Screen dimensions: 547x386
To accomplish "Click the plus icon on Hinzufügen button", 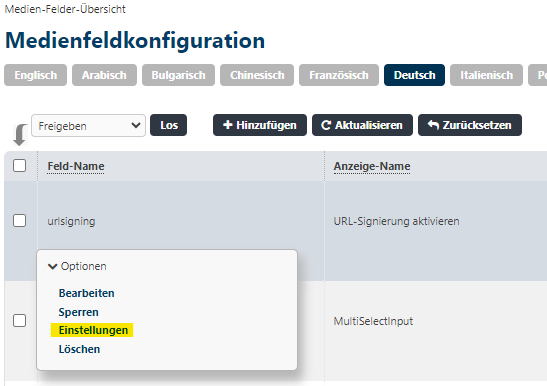I will tap(228, 125).
